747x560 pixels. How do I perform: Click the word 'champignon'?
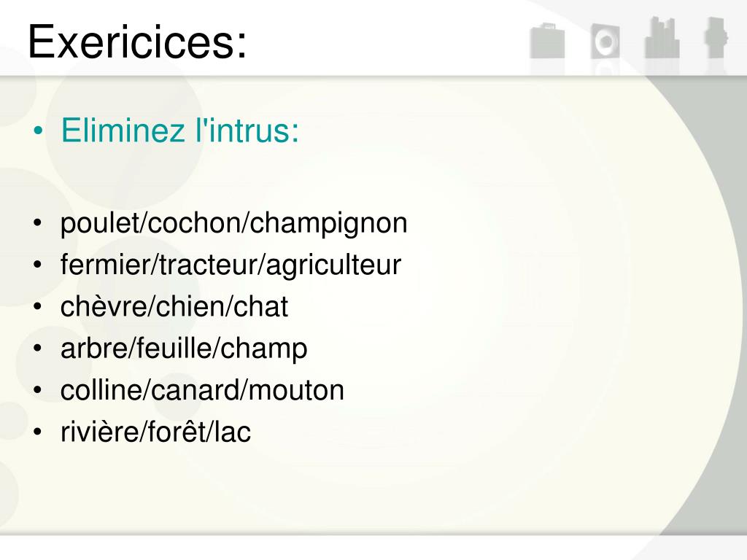click(329, 223)
